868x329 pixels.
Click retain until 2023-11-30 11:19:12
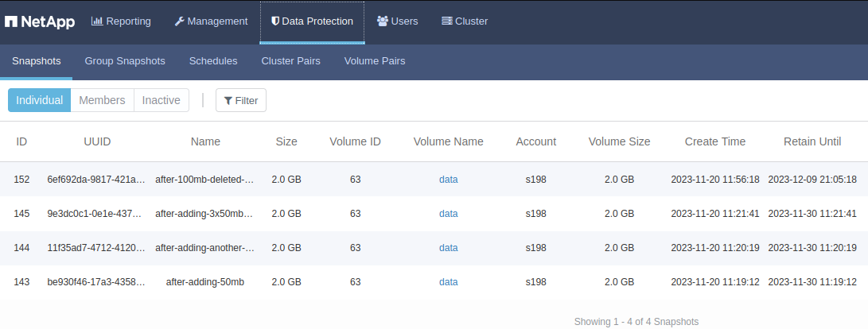pyautogui.click(x=812, y=283)
